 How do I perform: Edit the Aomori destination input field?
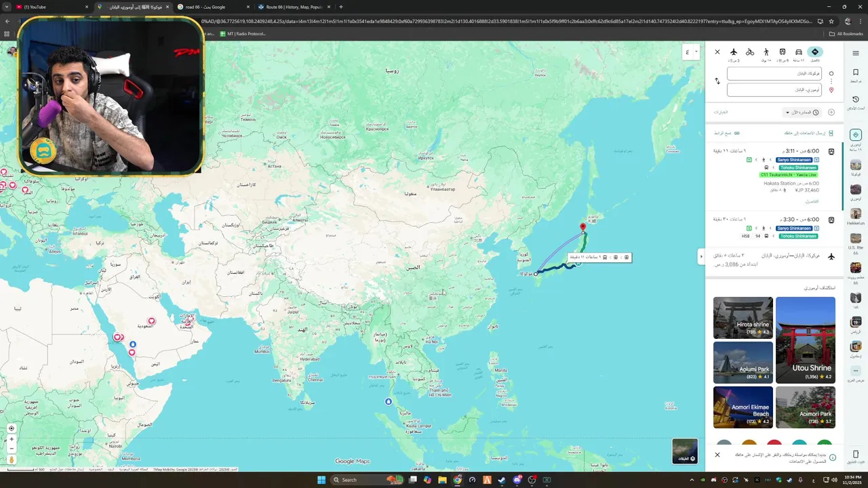tap(774, 89)
